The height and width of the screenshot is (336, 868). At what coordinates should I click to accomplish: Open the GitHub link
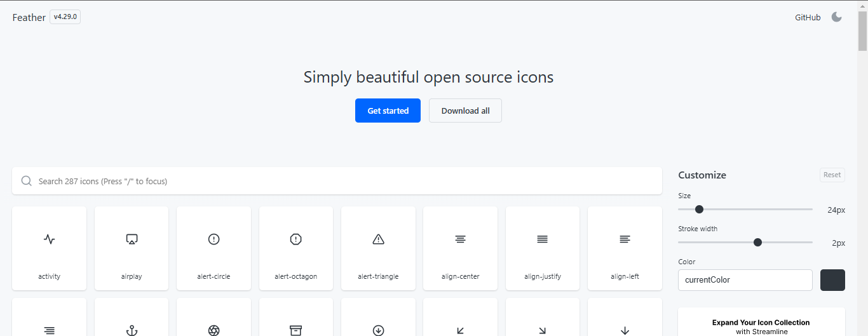point(808,17)
